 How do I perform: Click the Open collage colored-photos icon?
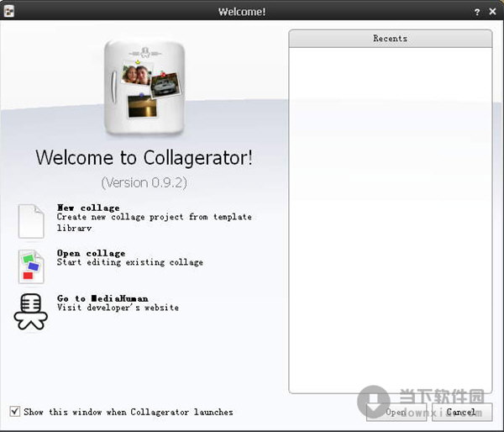[x=31, y=266]
